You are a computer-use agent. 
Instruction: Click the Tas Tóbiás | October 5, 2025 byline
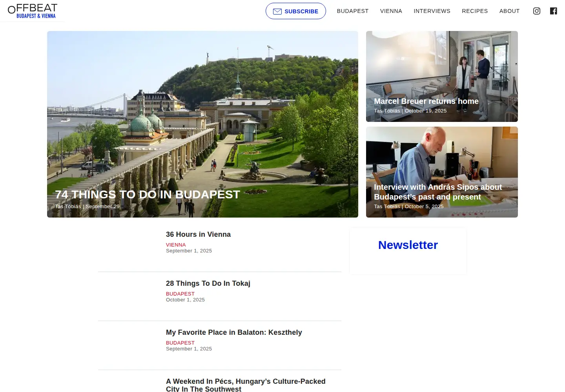point(408,207)
